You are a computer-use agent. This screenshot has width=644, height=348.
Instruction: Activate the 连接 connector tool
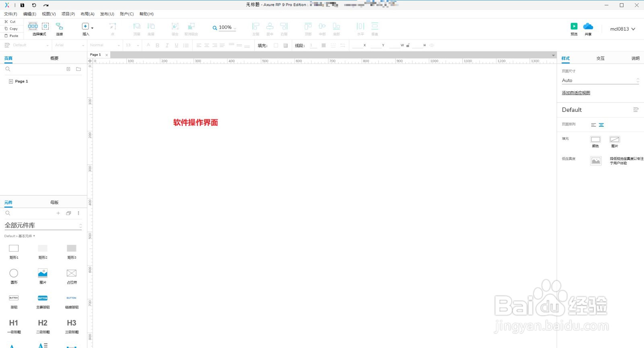coord(60,29)
